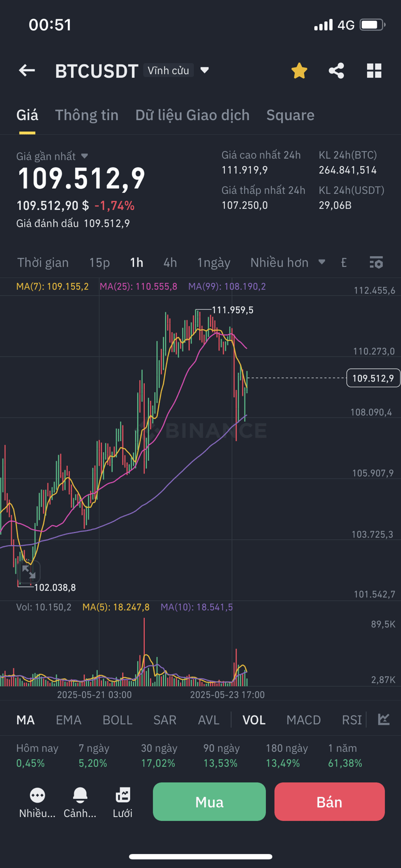Open the Square tab
The image size is (401, 868).
click(290, 115)
